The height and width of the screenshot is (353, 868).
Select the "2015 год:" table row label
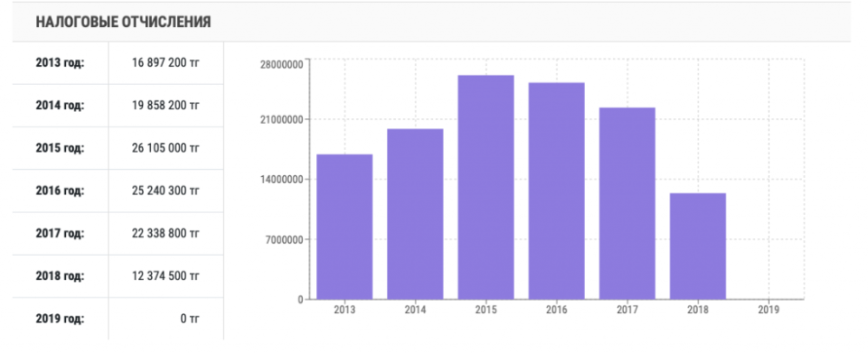pyautogui.click(x=60, y=148)
